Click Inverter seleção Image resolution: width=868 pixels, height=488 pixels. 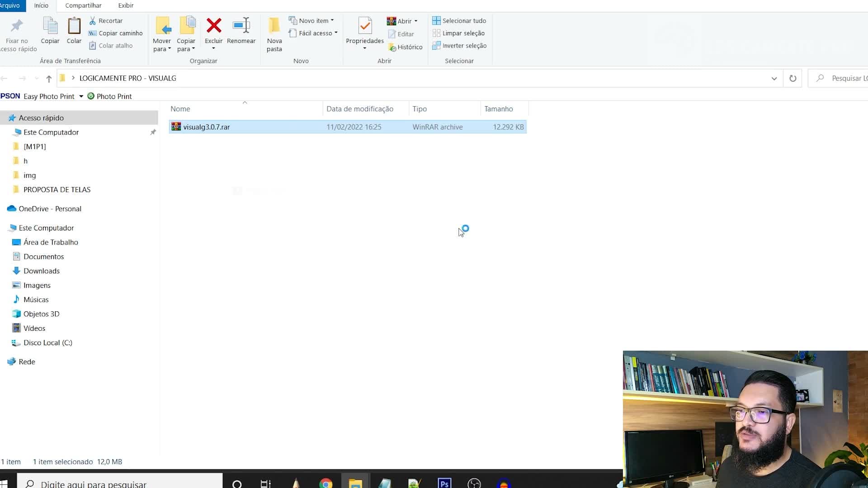[459, 46]
